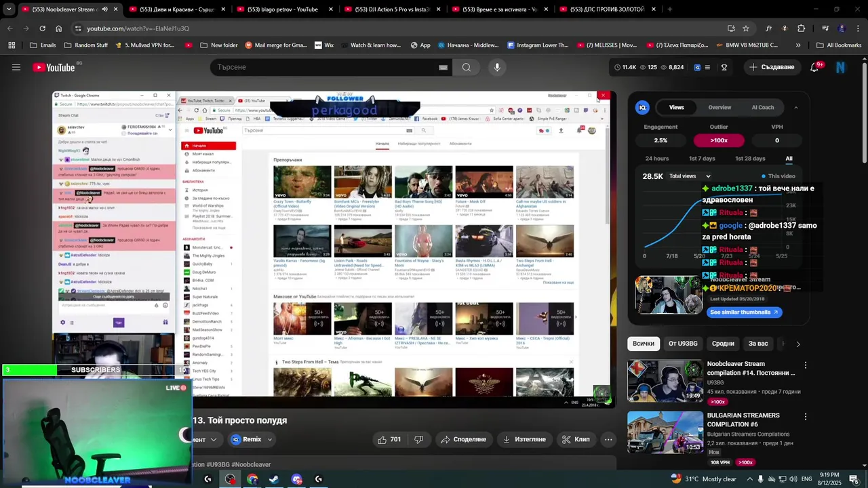Viewport: 868px width, 488px height.
Task: Open the Total views dropdown in vidIQ chart
Action: [x=690, y=176]
